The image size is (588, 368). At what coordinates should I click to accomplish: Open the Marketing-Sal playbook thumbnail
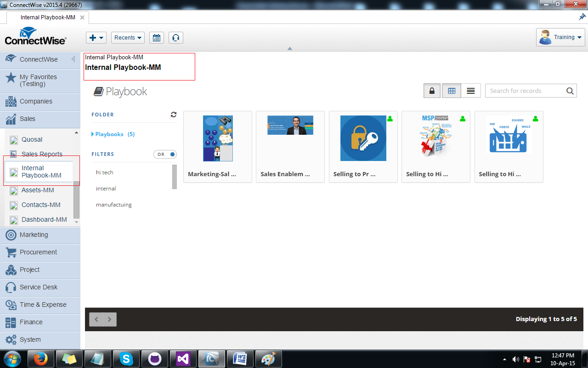pyautogui.click(x=218, y=138)
